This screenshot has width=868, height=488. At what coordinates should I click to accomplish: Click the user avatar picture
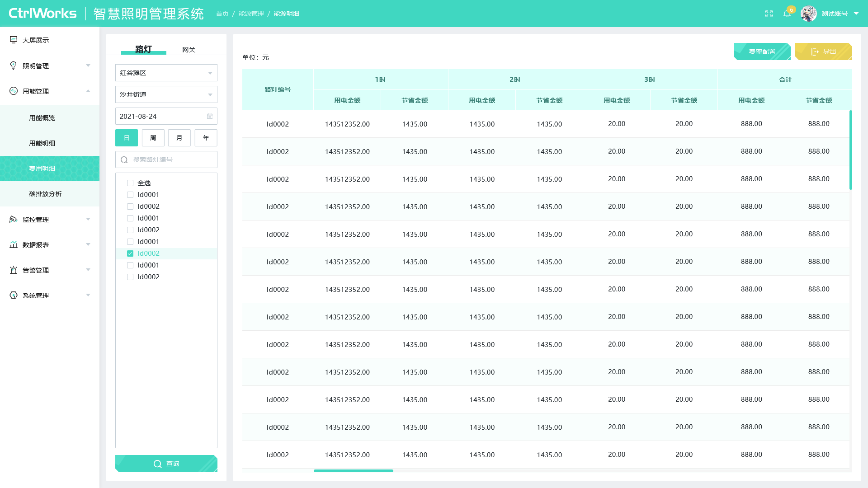click(809, 14)
